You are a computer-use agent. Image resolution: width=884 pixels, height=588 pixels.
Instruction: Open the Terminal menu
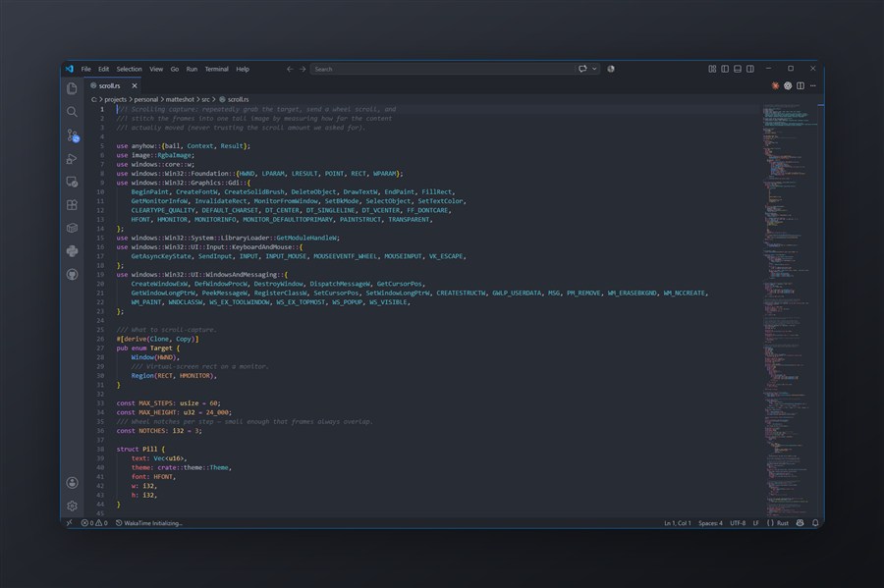tap(216, 69)
